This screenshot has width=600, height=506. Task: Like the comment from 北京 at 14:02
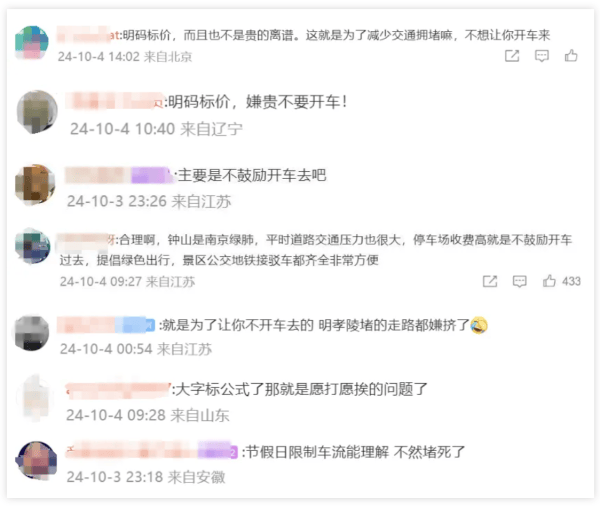571,56
